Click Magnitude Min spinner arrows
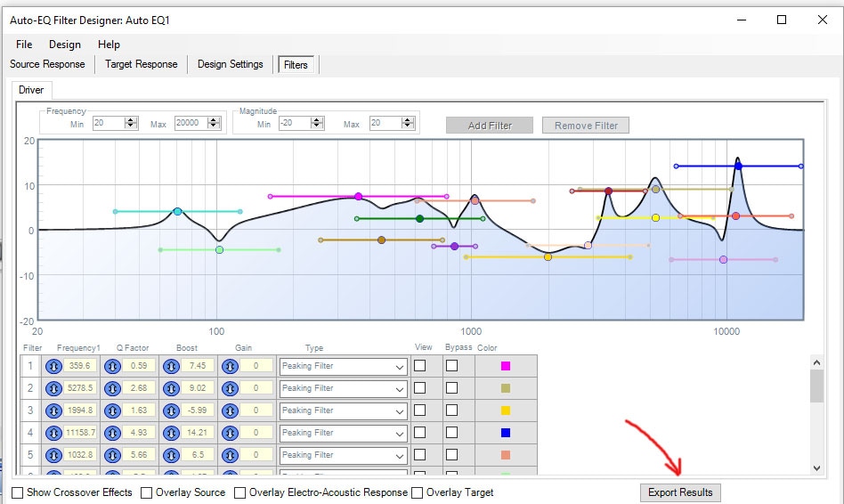Screen dimensions: 844x504 point(317,123)
